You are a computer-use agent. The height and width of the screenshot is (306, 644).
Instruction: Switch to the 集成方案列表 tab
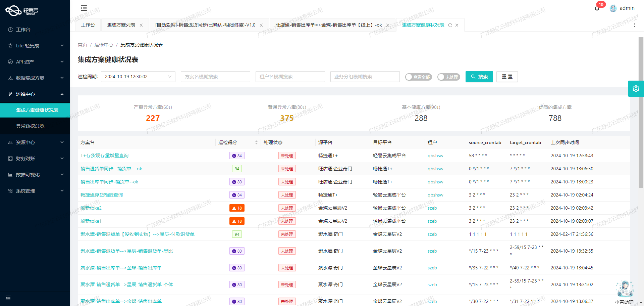121,25
